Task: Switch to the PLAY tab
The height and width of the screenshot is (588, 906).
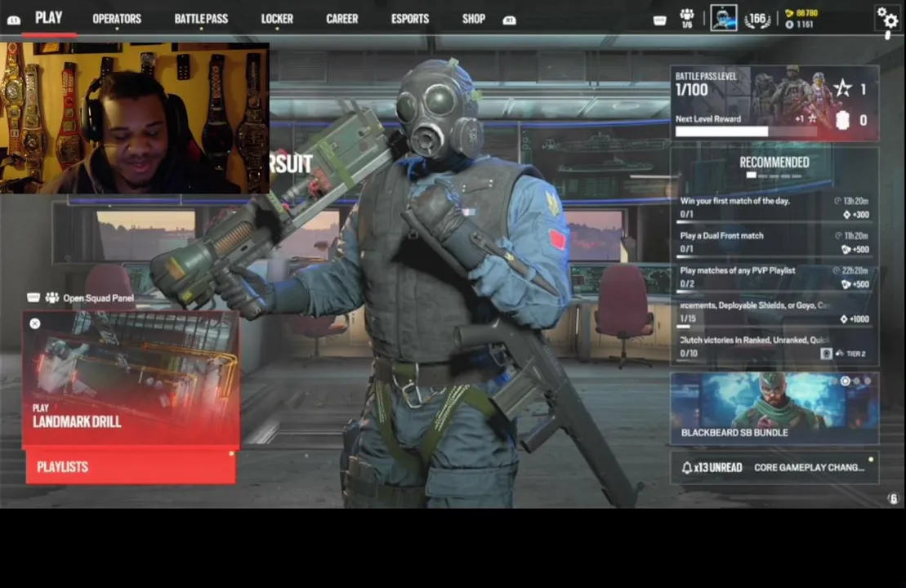Action: tap(48, 18)
